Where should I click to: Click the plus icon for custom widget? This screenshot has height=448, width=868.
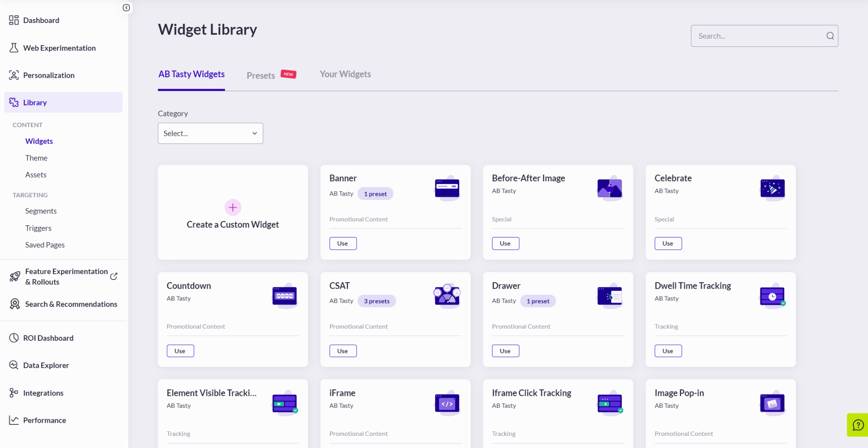[233, 208]
